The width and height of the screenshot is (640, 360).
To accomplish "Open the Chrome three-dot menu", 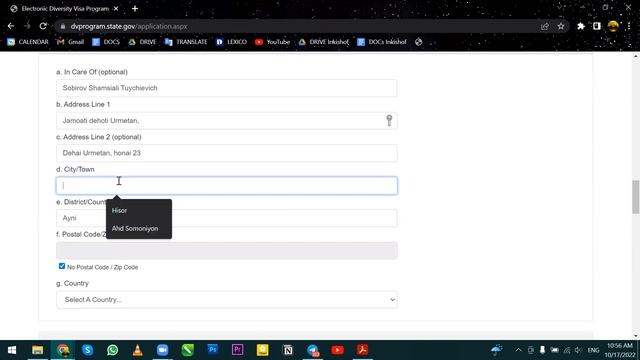I will coord(629,27).
